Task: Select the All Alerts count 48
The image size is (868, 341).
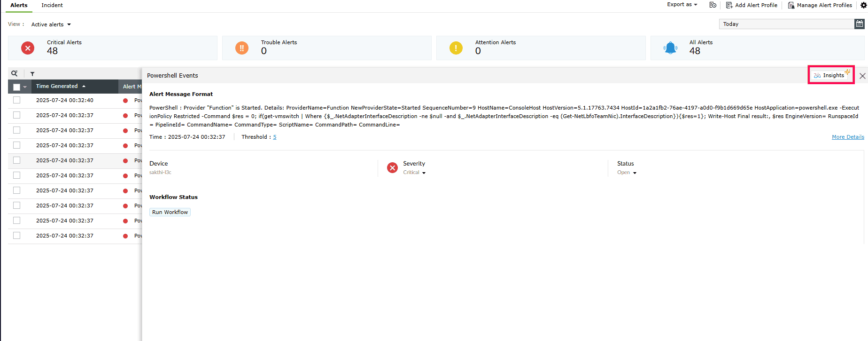Action: (695, 51)
